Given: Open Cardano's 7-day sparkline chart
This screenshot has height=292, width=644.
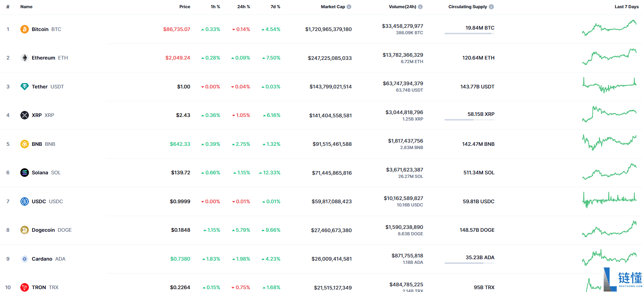Looking at the screenshot, I should [x=609, y=257].
